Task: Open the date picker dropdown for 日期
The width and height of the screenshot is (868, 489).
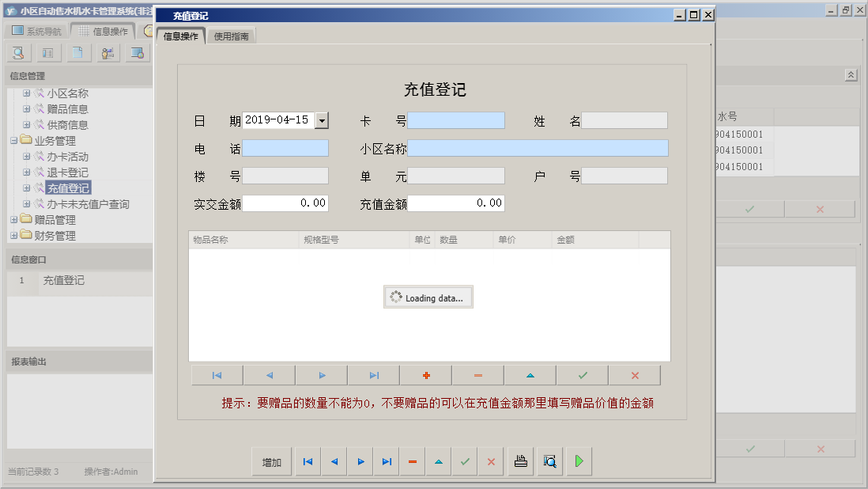Action: (x=322, y=119)
